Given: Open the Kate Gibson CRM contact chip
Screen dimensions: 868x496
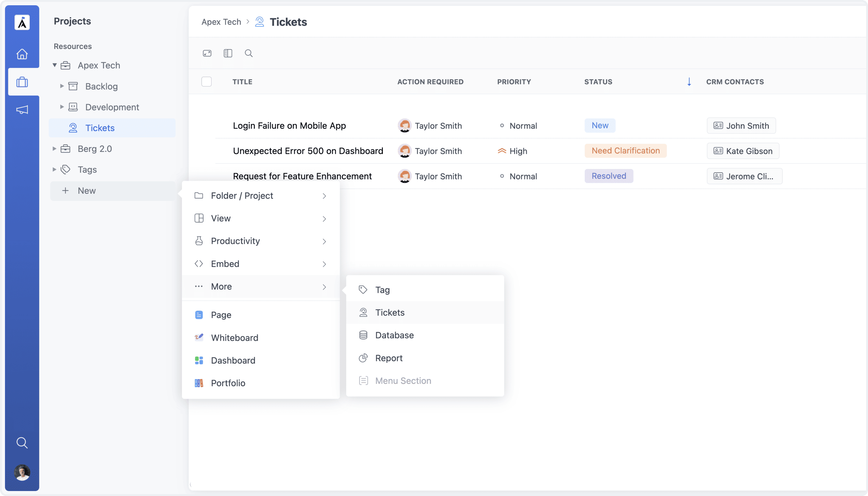Looking at the screenshot, I should point(743,151).
